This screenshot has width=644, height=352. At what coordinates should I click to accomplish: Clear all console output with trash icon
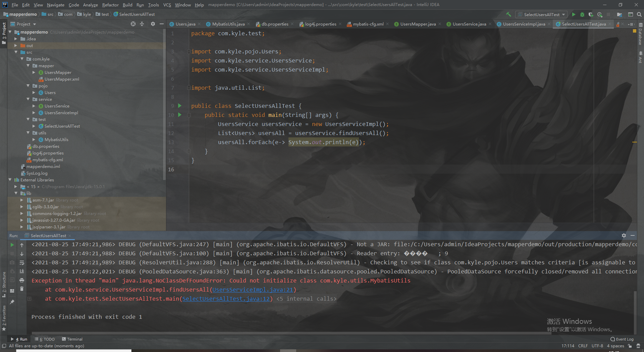pyautogui.click(x=22, y=289)
